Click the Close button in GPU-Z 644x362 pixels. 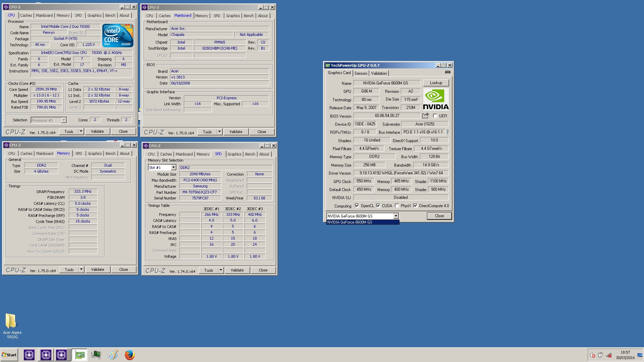[439, 216]
